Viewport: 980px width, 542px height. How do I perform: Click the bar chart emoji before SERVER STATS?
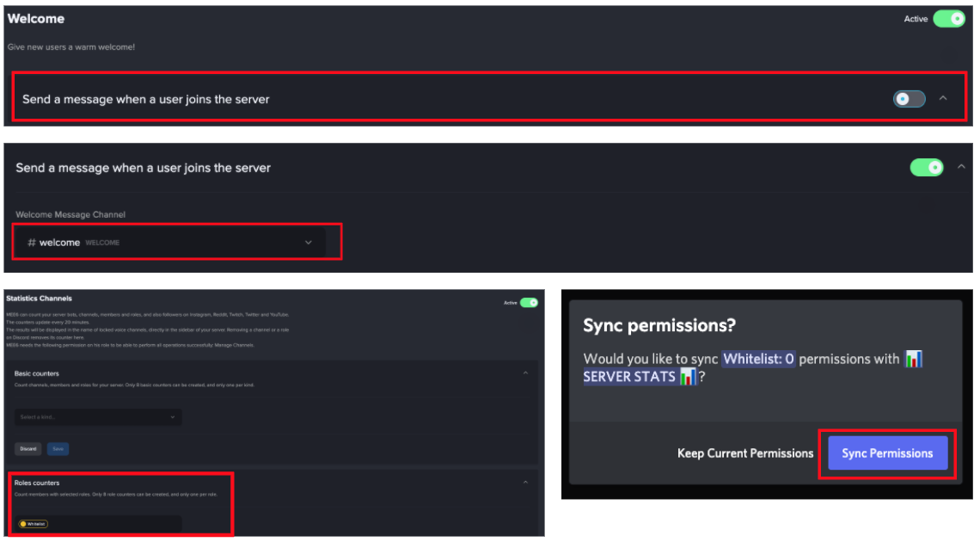pyautogui.click(x=913, y=359)
